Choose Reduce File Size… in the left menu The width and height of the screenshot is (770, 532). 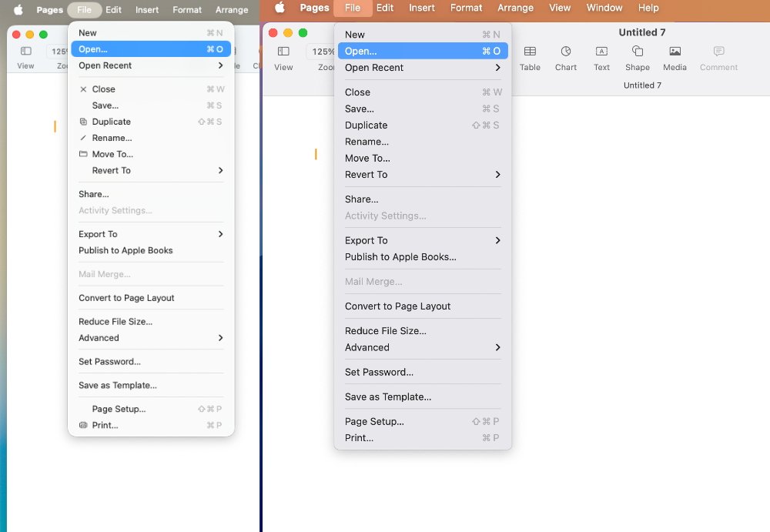[x=151, y=321]
